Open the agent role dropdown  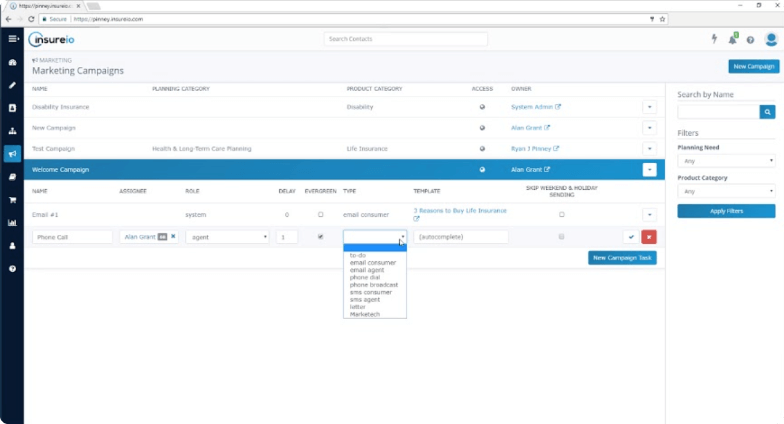tap(228, 237)
